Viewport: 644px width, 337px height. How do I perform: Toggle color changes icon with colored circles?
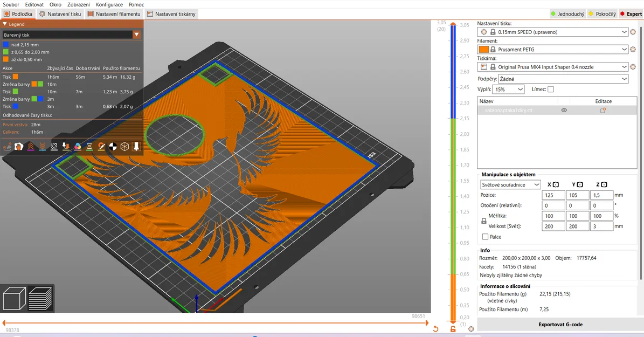pos(78,147)
